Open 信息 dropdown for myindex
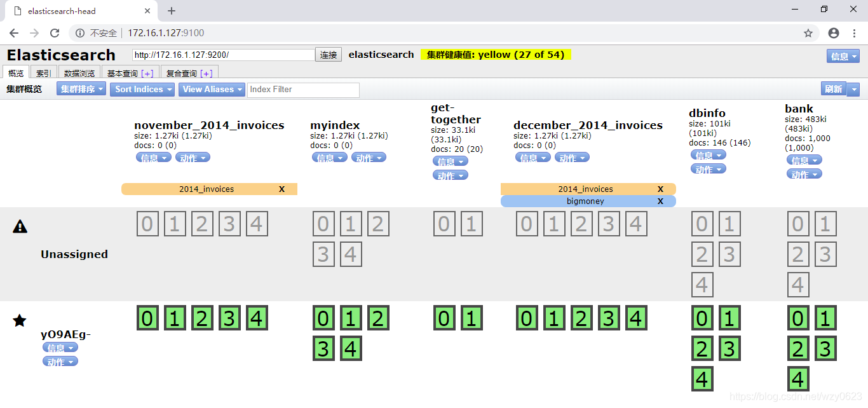Viewport: 868px width, 408px height. coord(330,158)
